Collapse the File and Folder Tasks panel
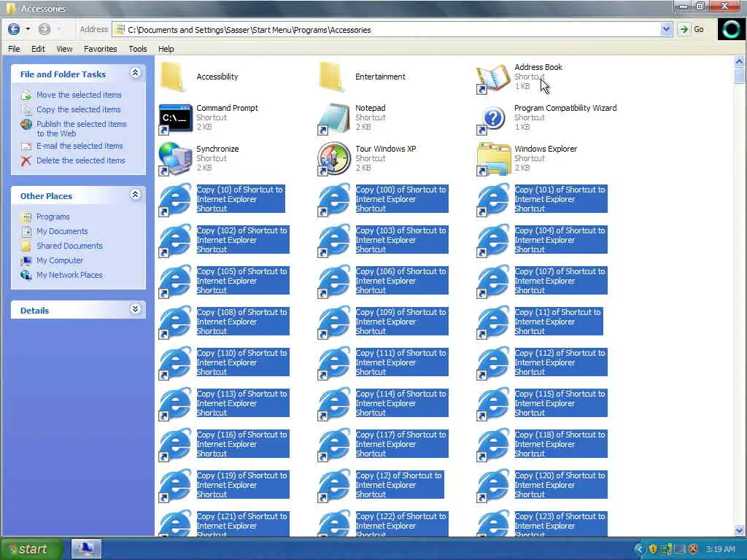The image size is (747, 560). [135, 73]
